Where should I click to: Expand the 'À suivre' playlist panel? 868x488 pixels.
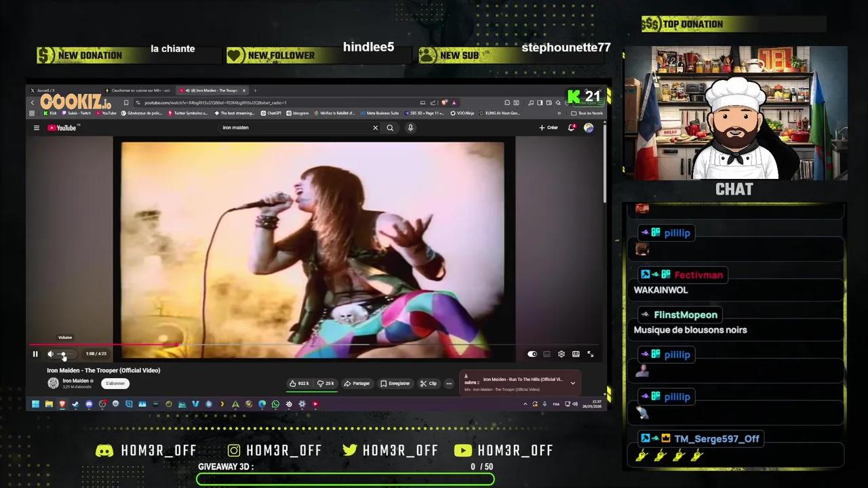click(x=572, y=383)
